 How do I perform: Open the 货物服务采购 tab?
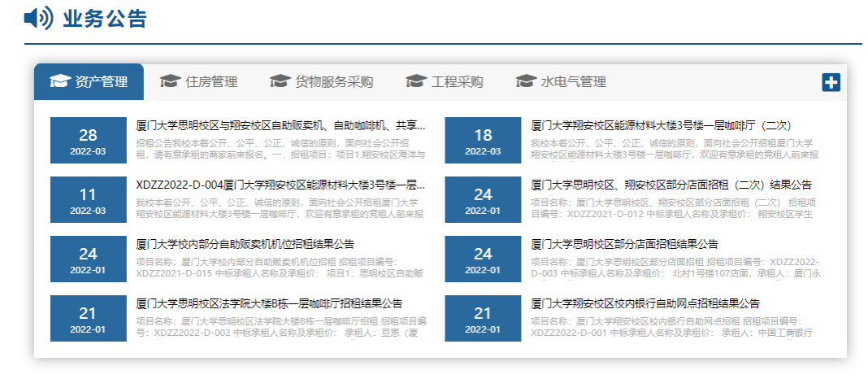(x=334, y=82)
